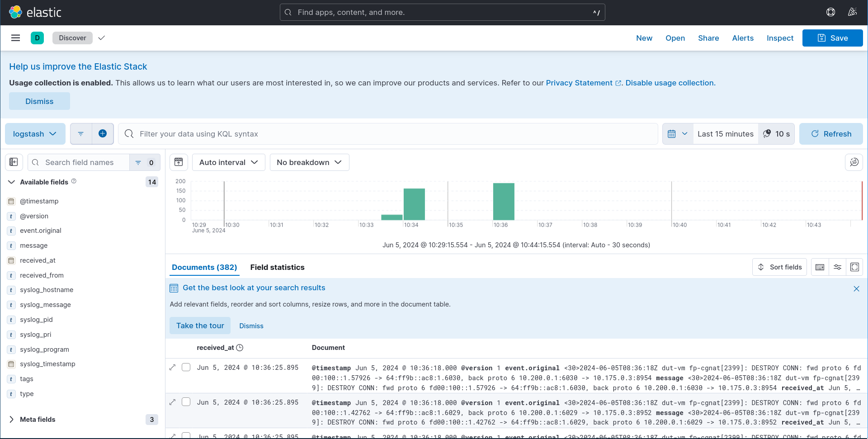
Task: Open the filter options menu icon
Action: coord(81,134)
